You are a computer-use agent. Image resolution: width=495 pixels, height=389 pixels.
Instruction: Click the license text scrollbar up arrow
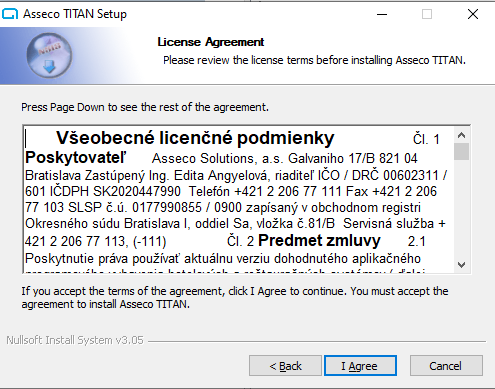coord(462,135)
